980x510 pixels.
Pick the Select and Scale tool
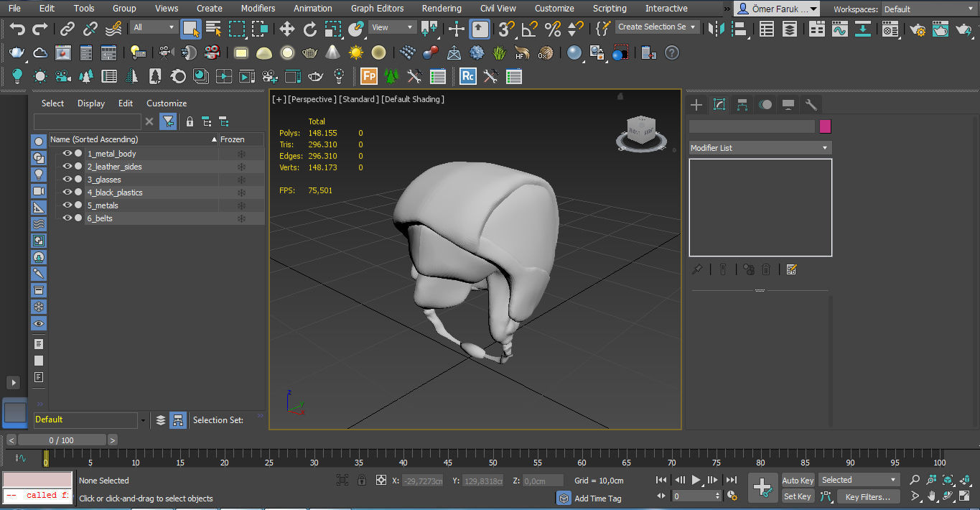333,29
